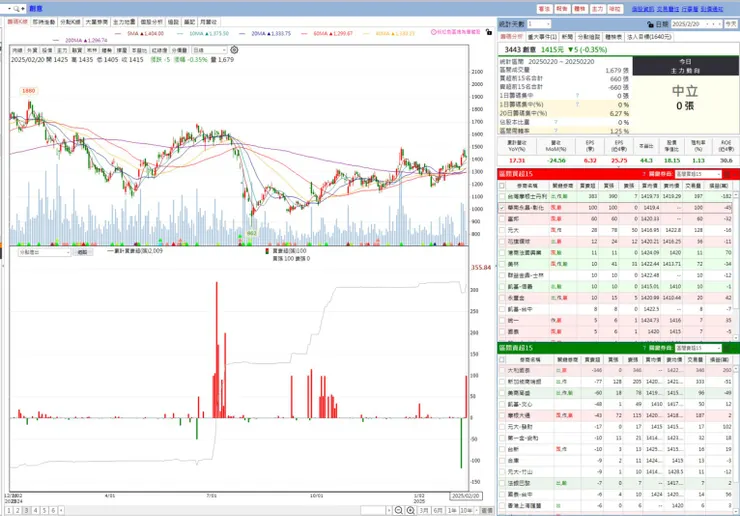Check the 摩根大通 row checkbox

tap(502, 415)
